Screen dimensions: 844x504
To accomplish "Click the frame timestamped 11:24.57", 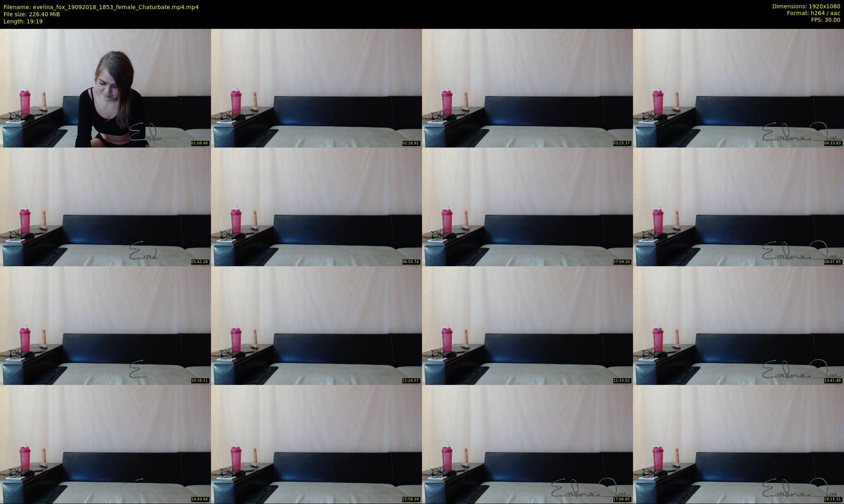I will coord(316,325).
